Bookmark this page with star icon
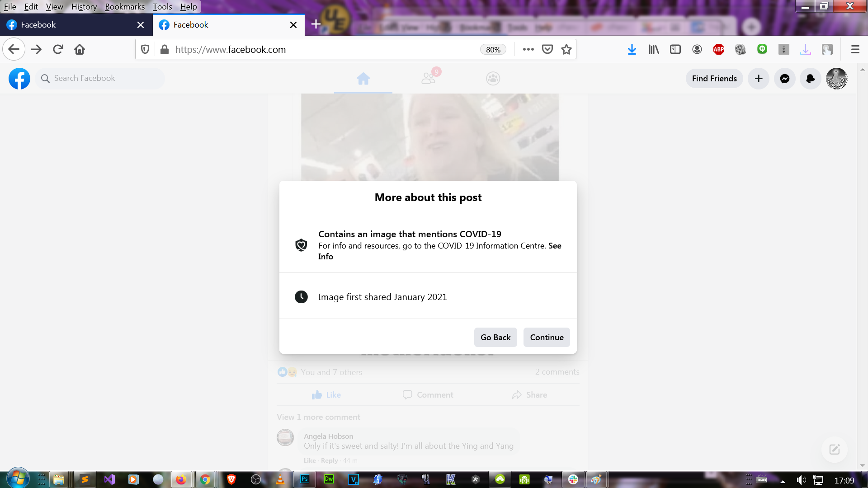 point(566,50)
